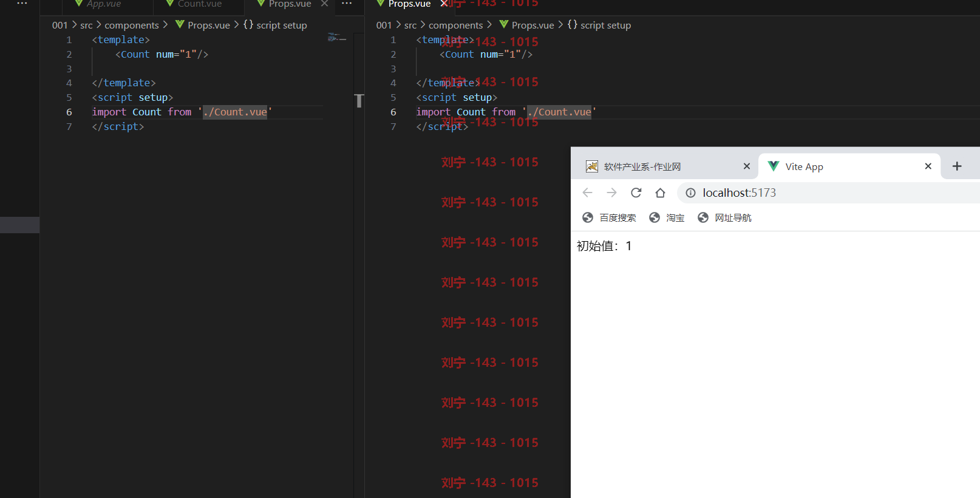Click the '初始值: 1' page text

(604, 246)
